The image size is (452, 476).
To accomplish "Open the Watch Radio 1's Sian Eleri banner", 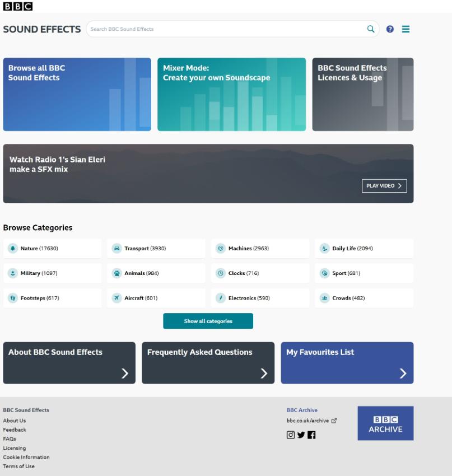I will [x=208, y=174].
